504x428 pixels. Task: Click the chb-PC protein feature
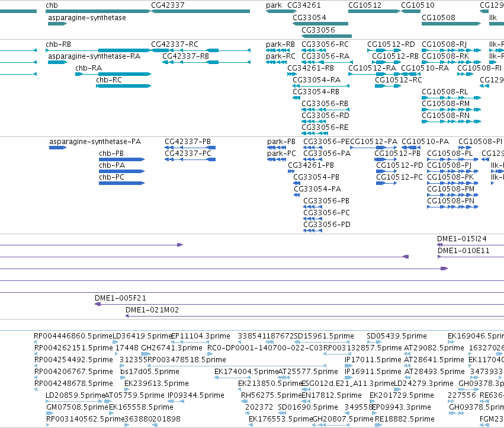[122, 183]
